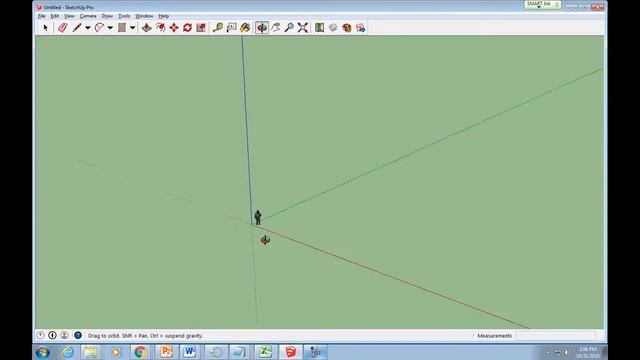The width and height of the screenshot is (640, 360).
Task: Open File Explorer folder on taskbar
Action: [x=91, y=352]
